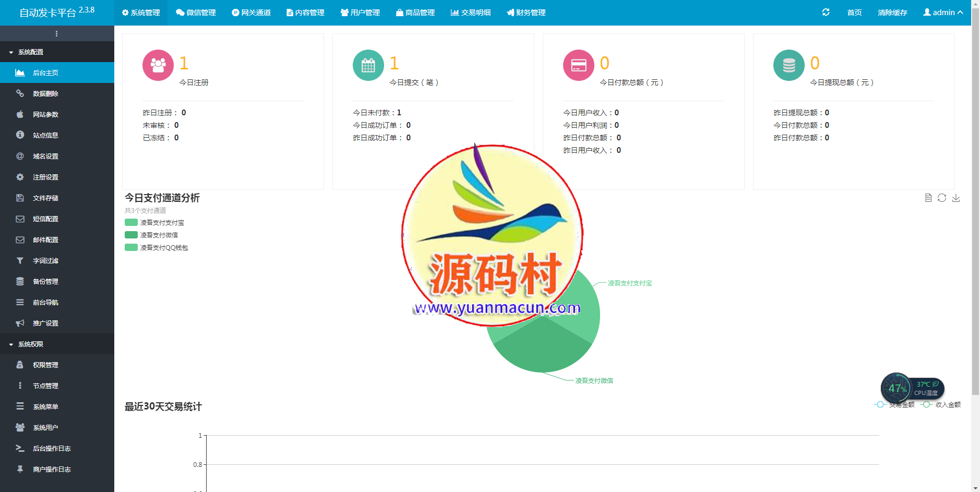The width and height of the screenshot is (980, 492).
Task: Switch to the 交易明细 menu
Action: tap(471, 12)
